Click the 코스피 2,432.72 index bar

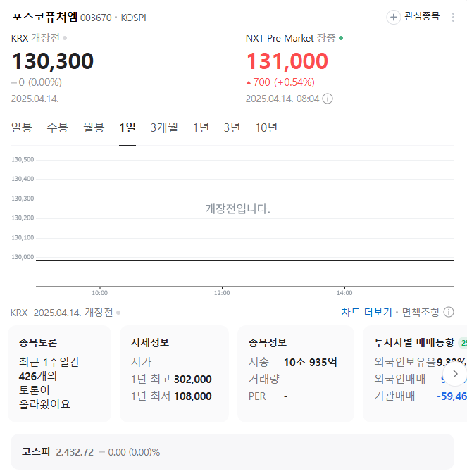coord(232,452)
